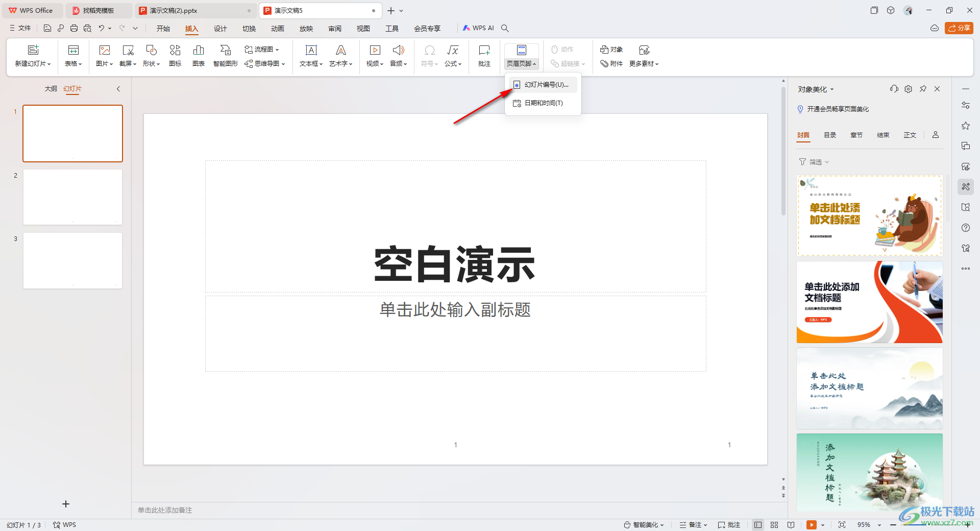Select the Table of Contents (目录) template tab
The height and width of the screenshot is (531, 980).
pos(830,135)
